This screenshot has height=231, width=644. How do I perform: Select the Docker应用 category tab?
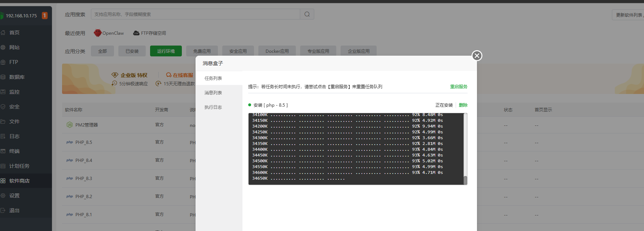click(277, 51)
